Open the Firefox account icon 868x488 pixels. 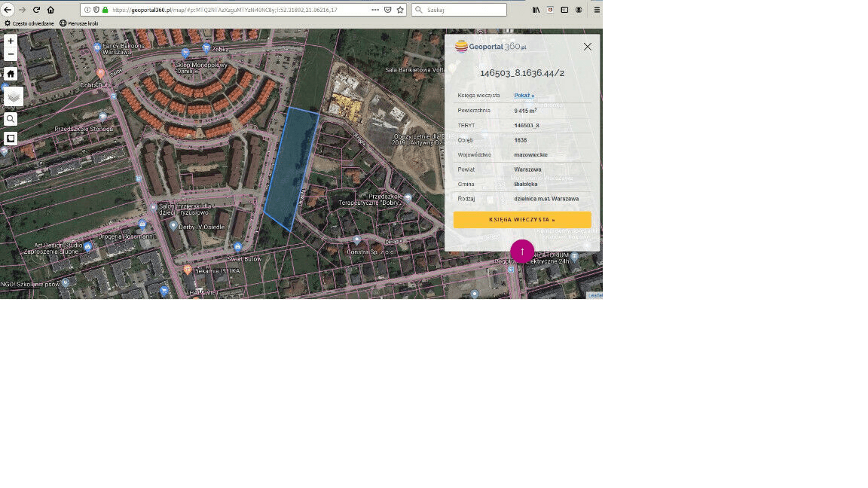579,9
